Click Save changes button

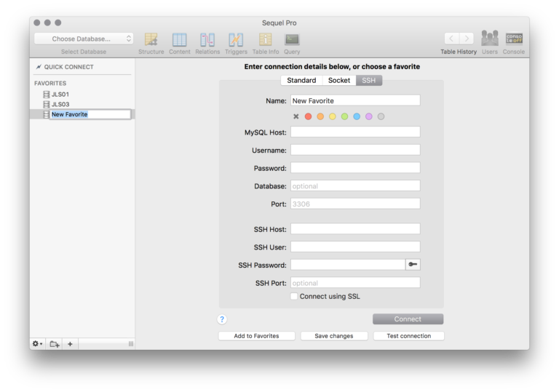(x=334, y=336)
